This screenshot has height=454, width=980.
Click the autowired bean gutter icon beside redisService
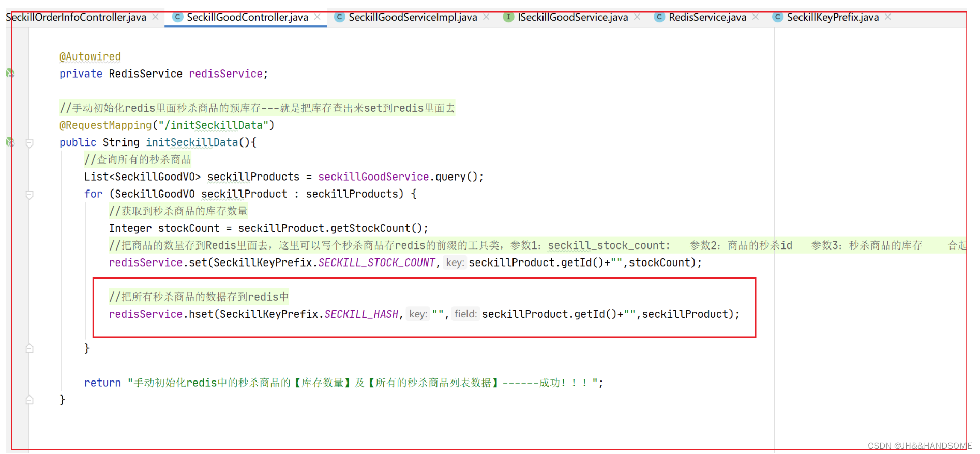(x=10, y=73)
